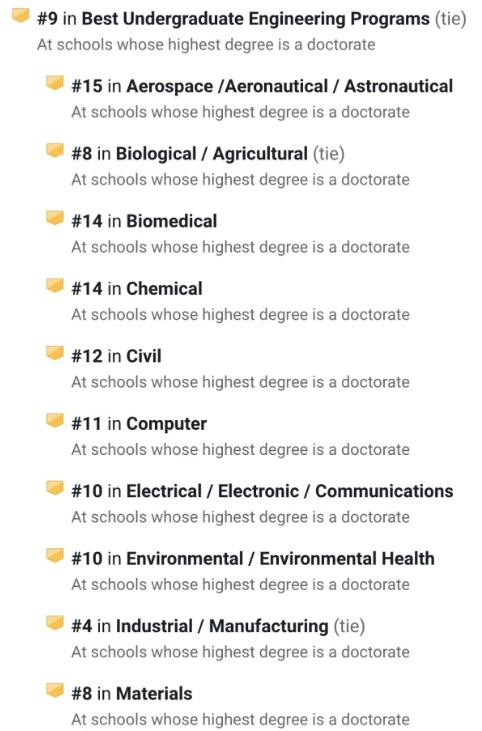The width and height of the screenshot is (482, 731).
Task: Open the Chemical ranking link
Action: pyautogui.click(x=164, y=289)
